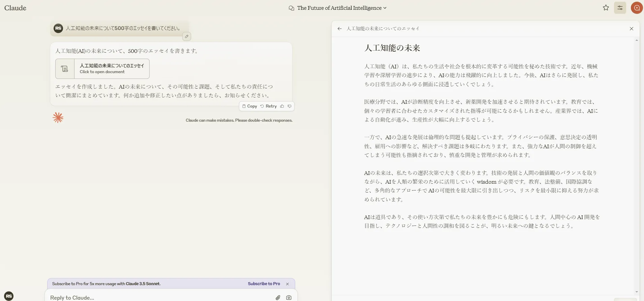Screen dimensions: 644x301
Task: Start a new chat with orange button
Action: 637,8
